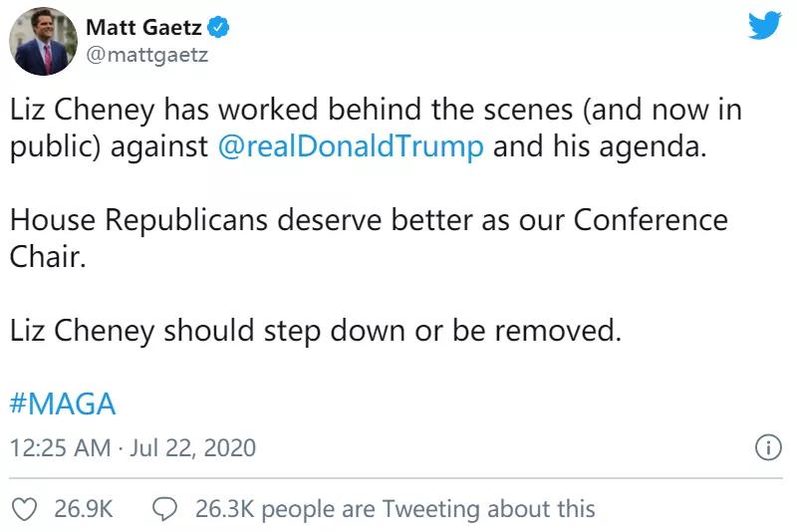Screen dimensions: 797x532
Task: Open "people are Tweeting about this" link
Action: point(428,509)
